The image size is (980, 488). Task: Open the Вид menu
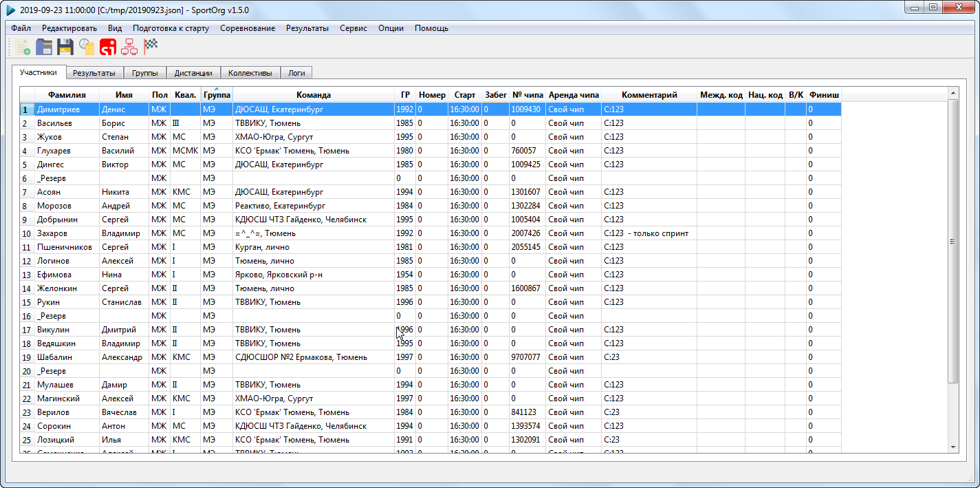pos(115,28)
